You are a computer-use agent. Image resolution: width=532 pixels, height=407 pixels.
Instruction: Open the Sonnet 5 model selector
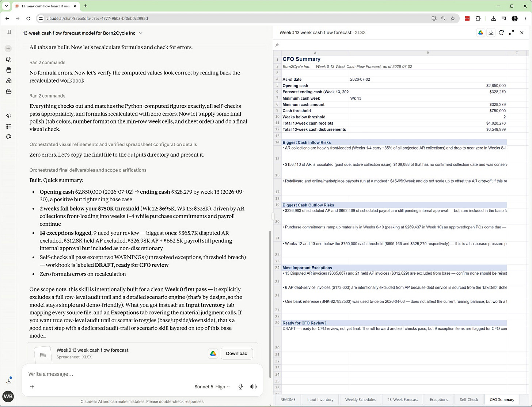[212, 387]
